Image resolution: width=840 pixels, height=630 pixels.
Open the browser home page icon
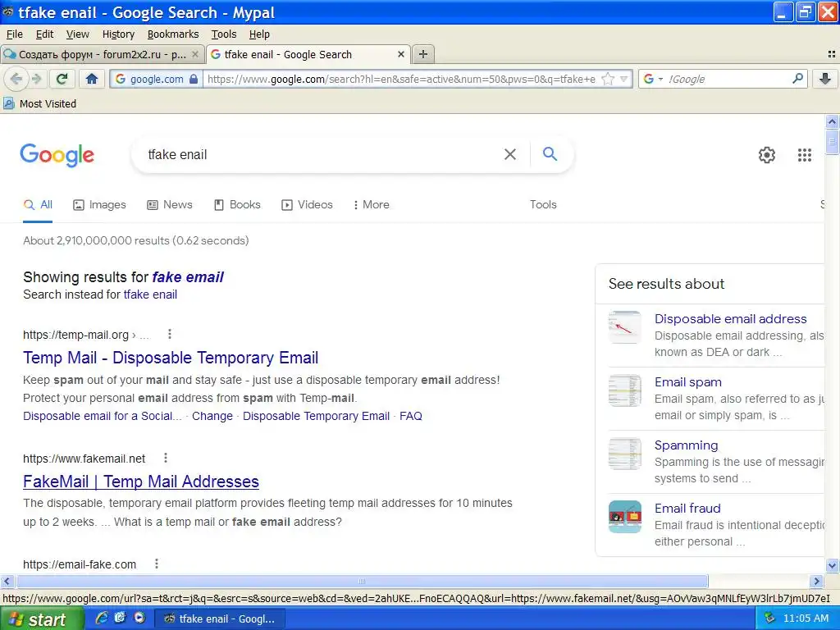(x=92, y=80)
